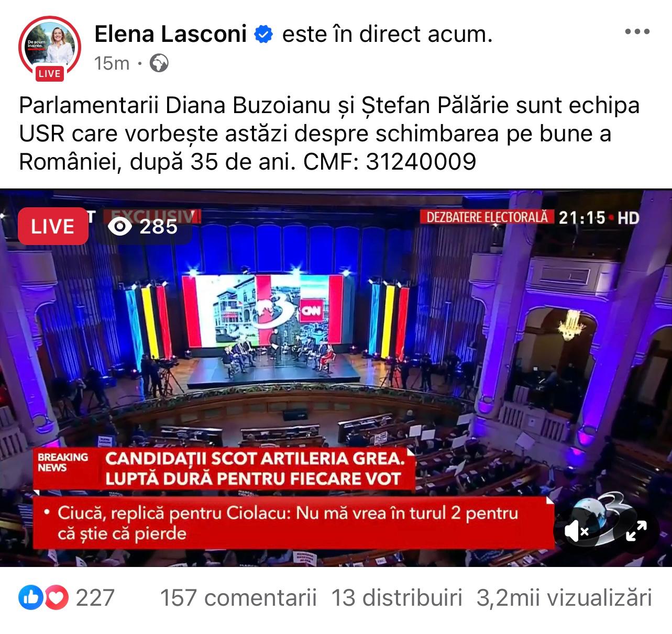Open the 157 comentarii list
The width and height of the screenshot is (672, 634).
[x=238, y=597]
